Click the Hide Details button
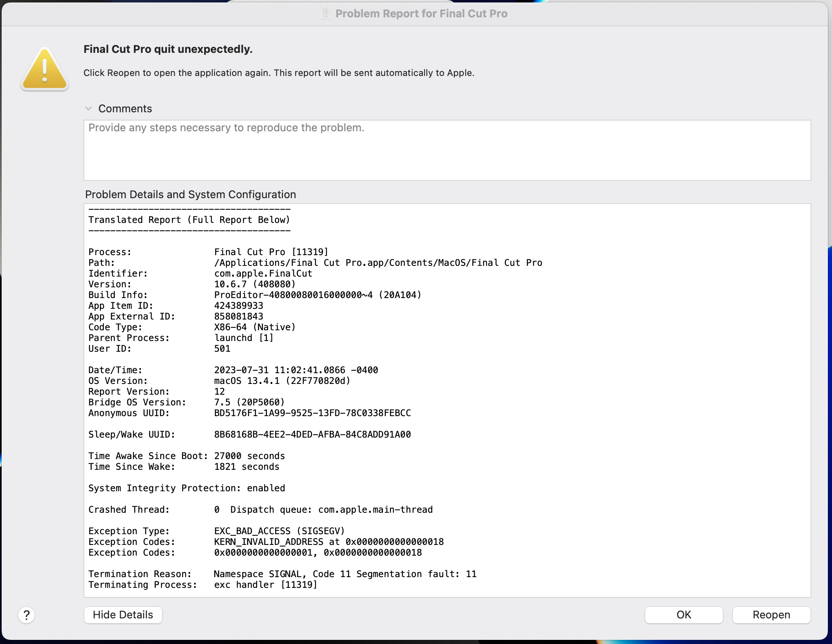The width and height of the screenshot is (832, 644). 122,615
